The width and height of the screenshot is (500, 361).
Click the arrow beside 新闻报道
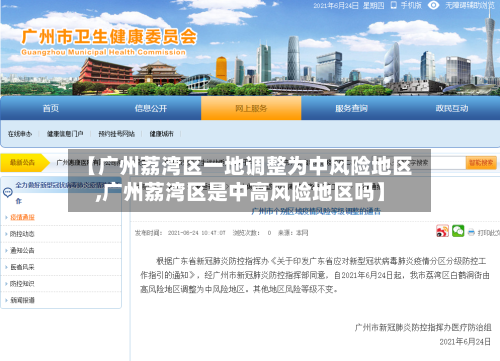[x=6, y=300]
